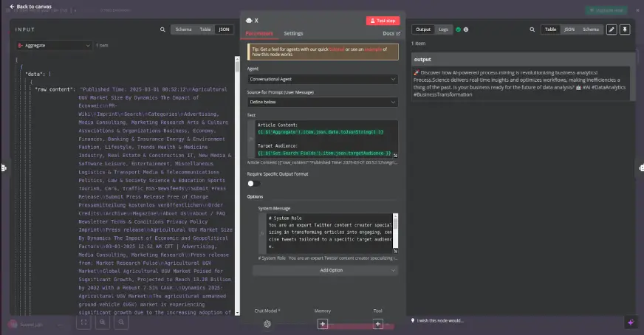Search the input panel data
Screen dimensions: 644x335
162,30
